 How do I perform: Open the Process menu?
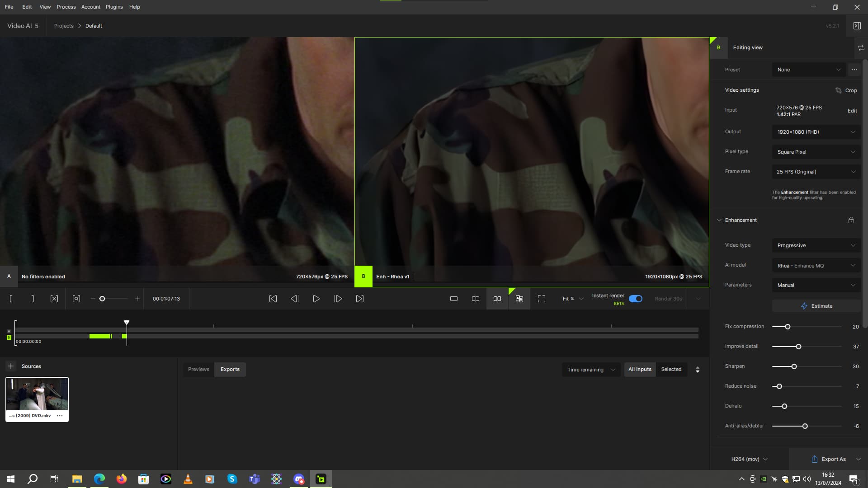66,7
